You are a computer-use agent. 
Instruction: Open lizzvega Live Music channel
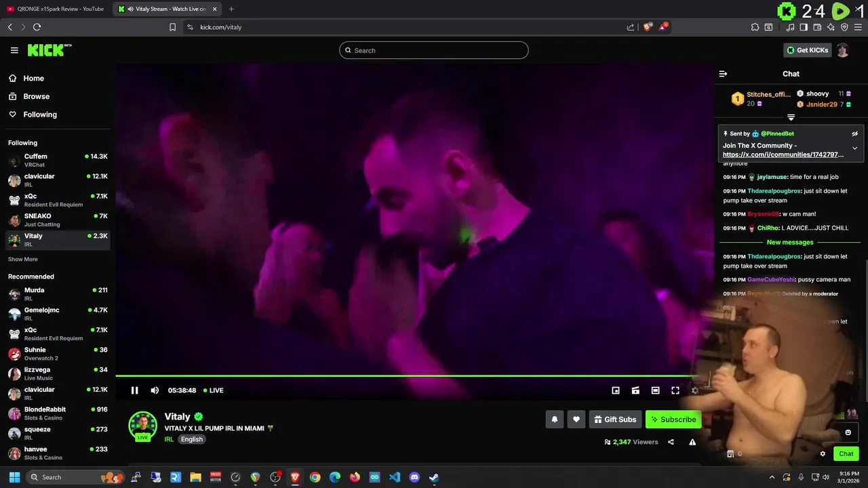[x=58, y=373]
